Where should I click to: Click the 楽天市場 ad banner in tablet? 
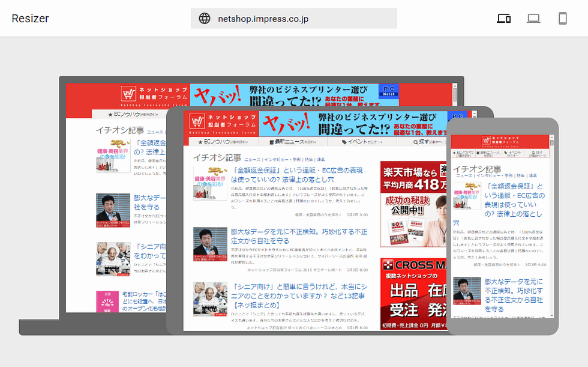(413, 204)
